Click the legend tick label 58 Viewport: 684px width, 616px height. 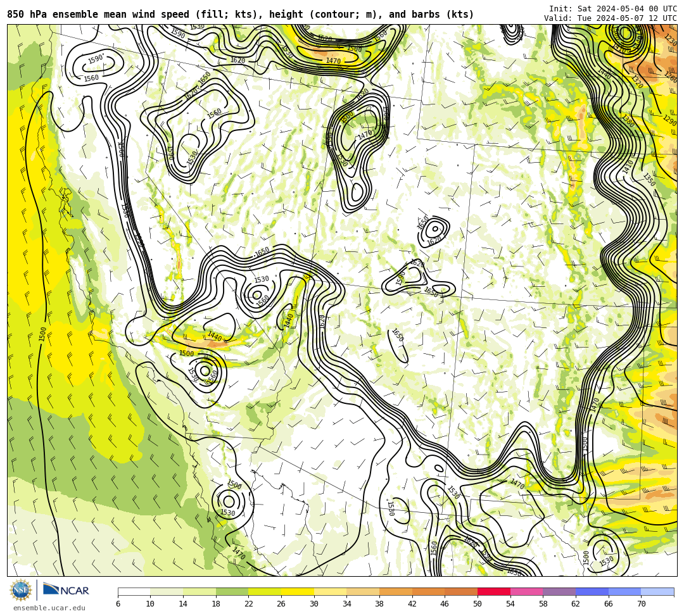pyautogui.click(x=543, y=604)
